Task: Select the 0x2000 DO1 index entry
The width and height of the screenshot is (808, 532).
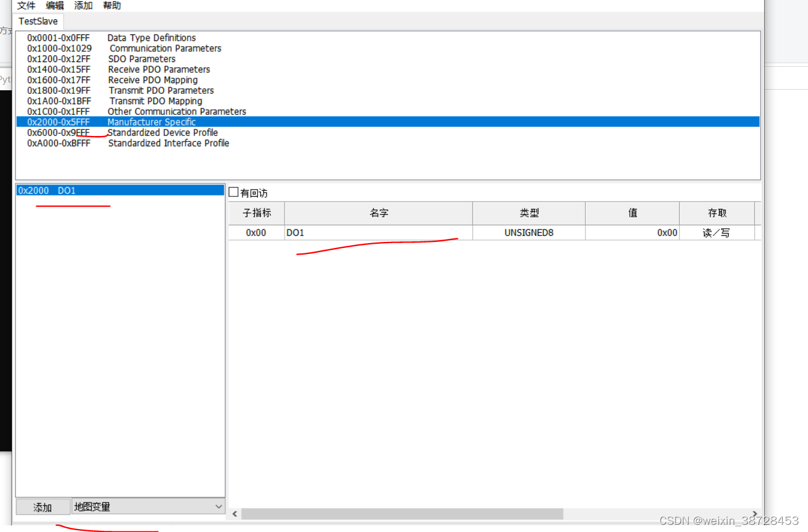Action: [x=120, y=190]
